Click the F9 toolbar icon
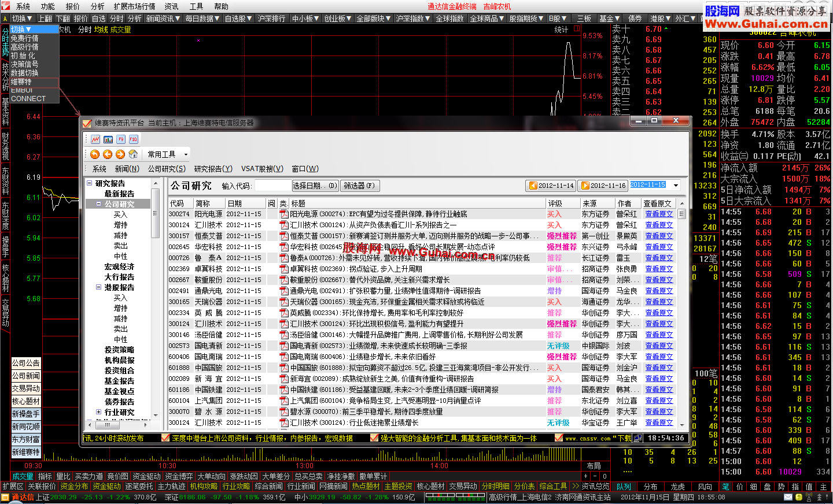Viewport: 833px width, 504px height. (x=121, y=139)
